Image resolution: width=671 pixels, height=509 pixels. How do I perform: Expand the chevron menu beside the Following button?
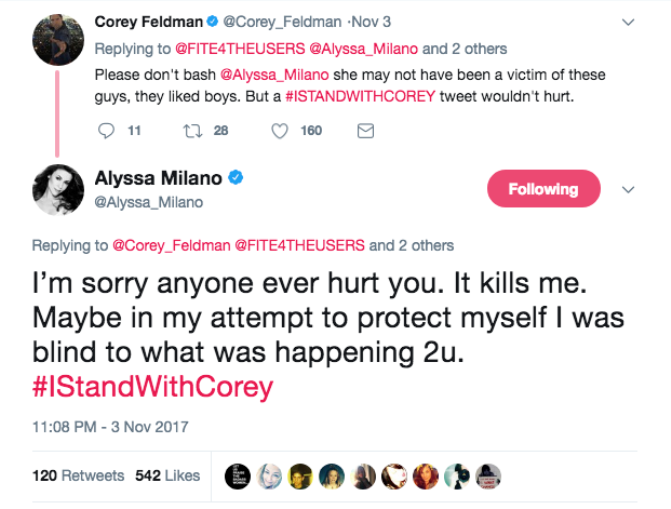[628, 188]
